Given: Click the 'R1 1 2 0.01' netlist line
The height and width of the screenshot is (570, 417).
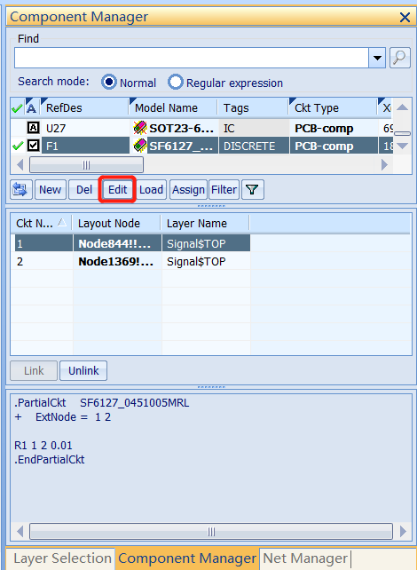Looking at the screenshot, I should (43, 445).
